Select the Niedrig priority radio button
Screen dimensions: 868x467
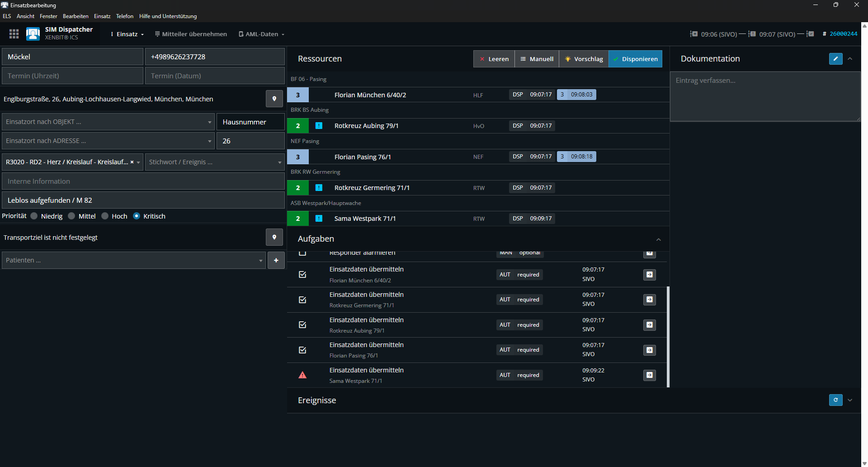point(34,216)
